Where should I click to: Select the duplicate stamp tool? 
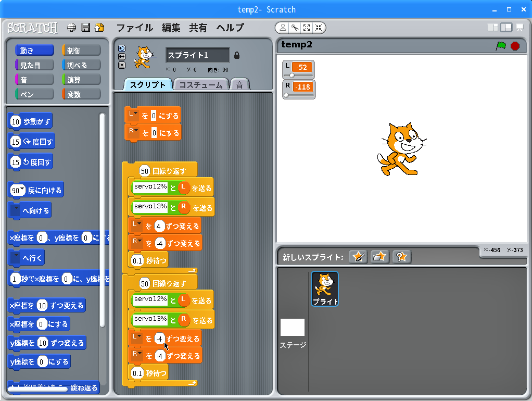point(282,28)
